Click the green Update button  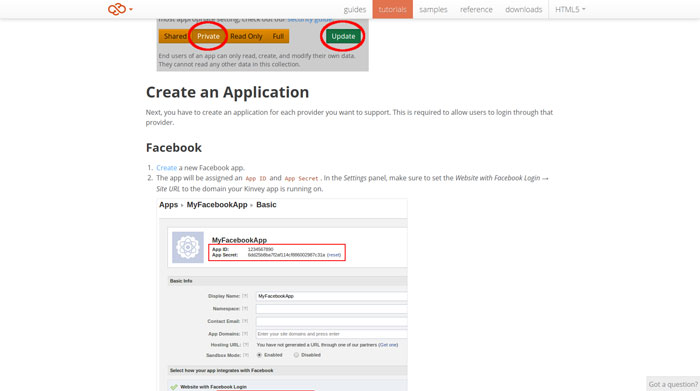click(343, 36)
